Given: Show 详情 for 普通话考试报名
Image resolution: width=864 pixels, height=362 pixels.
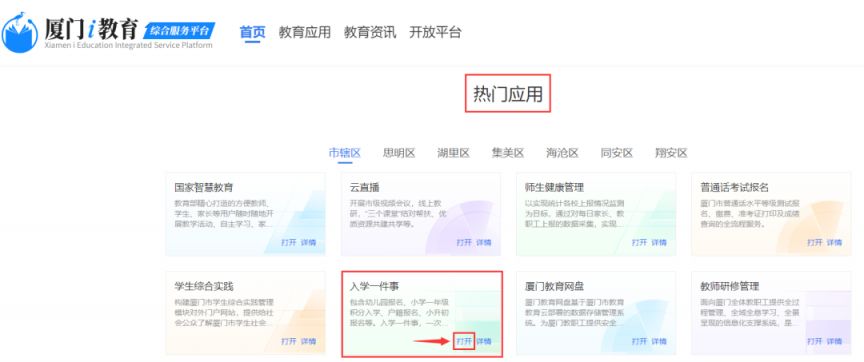Looking at the screenshot, I should pos(834,242).
